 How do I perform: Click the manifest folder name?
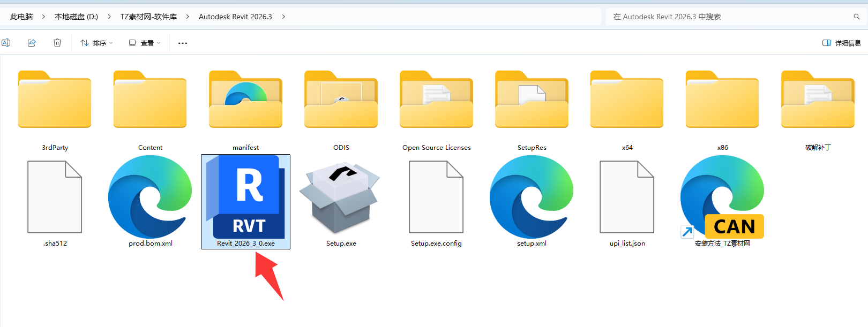[x=245, y=148]
